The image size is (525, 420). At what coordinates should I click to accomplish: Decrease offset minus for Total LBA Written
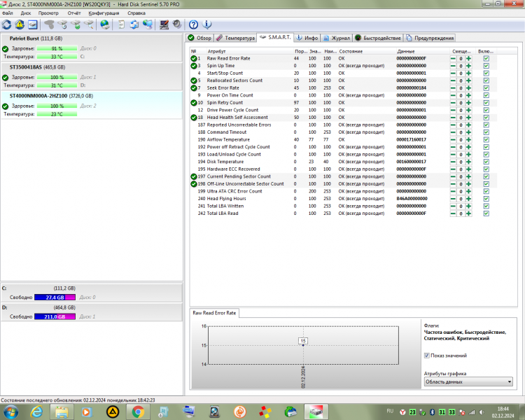[453, 206]
